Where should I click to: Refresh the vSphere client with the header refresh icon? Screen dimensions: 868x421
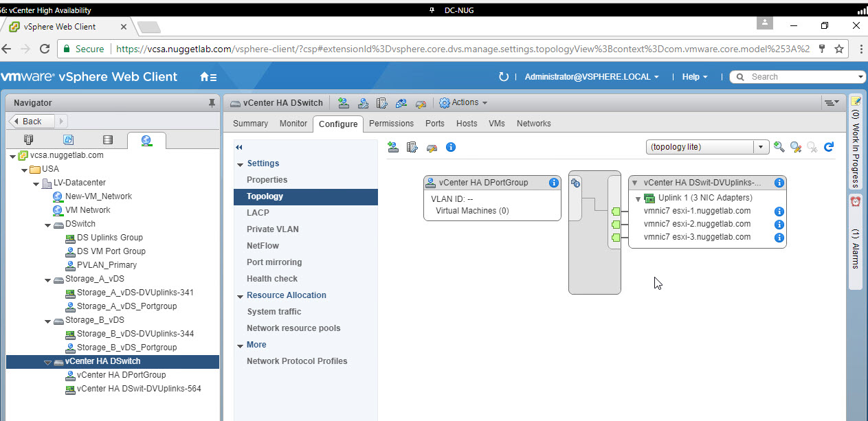[503, 77]
